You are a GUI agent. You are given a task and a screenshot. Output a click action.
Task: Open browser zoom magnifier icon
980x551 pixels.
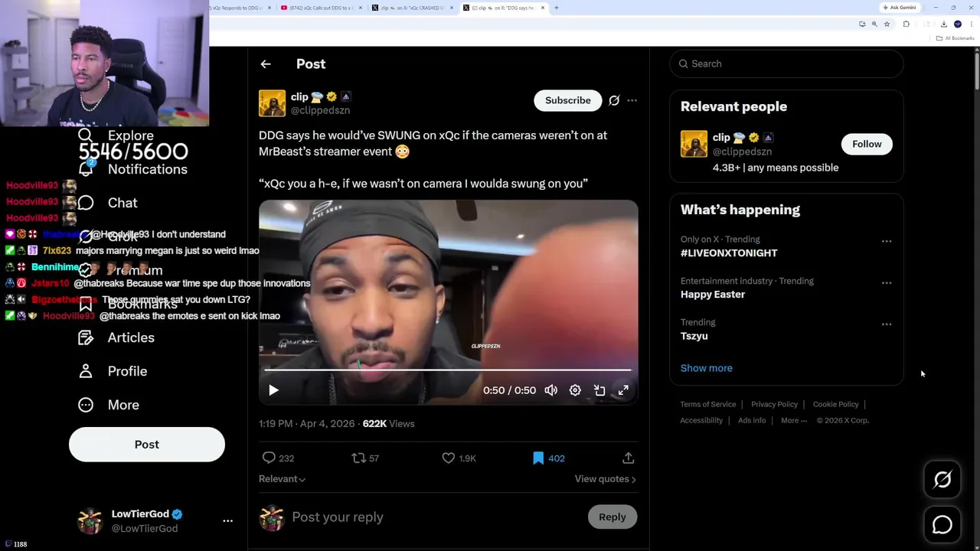click(874, 24)
